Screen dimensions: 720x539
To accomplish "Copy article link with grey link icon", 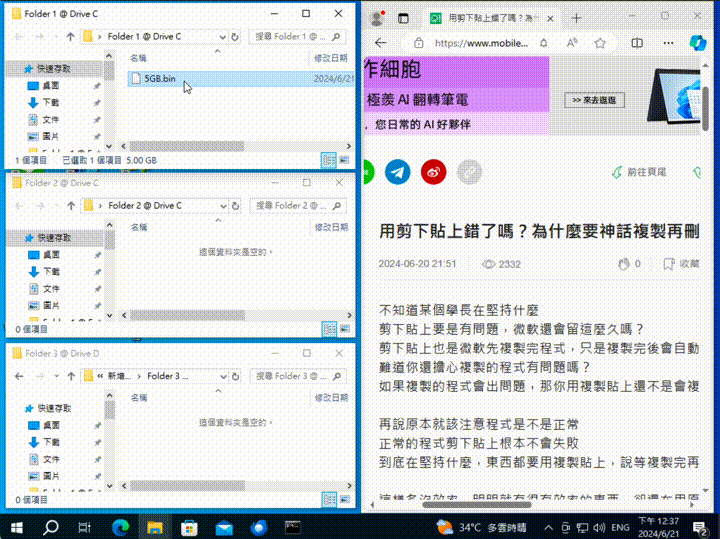I will click(469, 172).
